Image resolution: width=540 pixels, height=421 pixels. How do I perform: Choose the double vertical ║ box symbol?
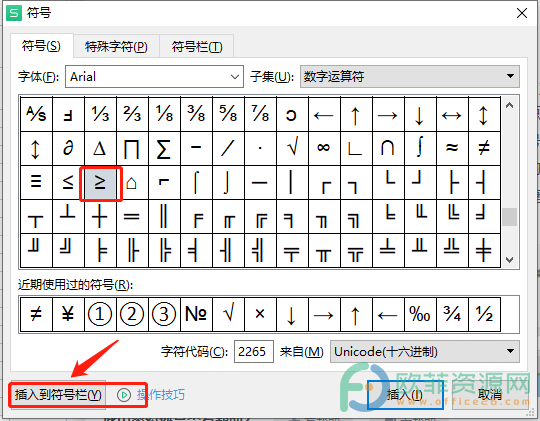(x=164, y=216)
